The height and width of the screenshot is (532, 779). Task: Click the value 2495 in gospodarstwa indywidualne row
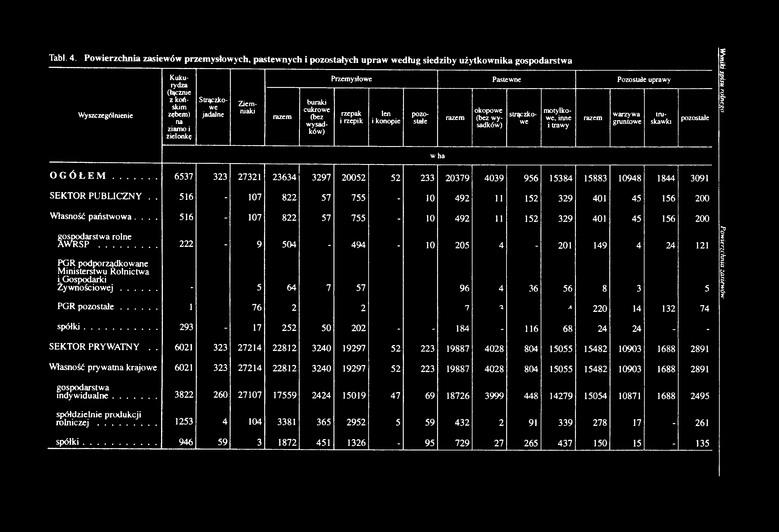tap(699, 396)
